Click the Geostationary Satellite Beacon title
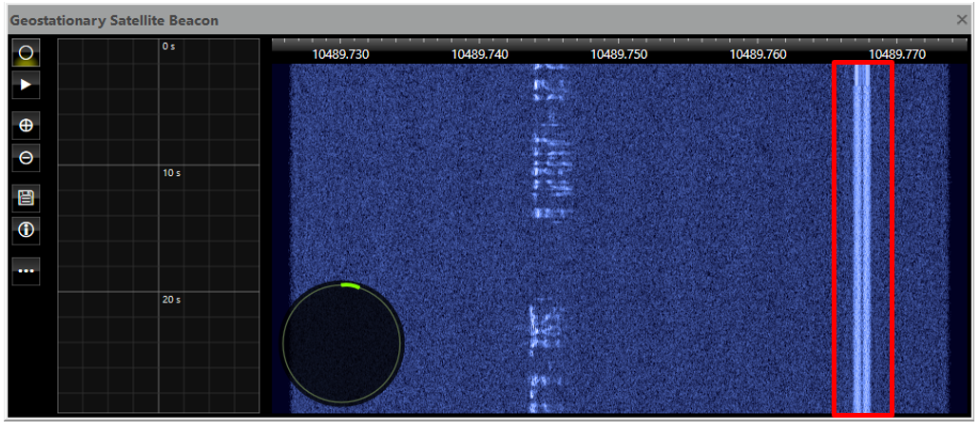 click(114, 20)
